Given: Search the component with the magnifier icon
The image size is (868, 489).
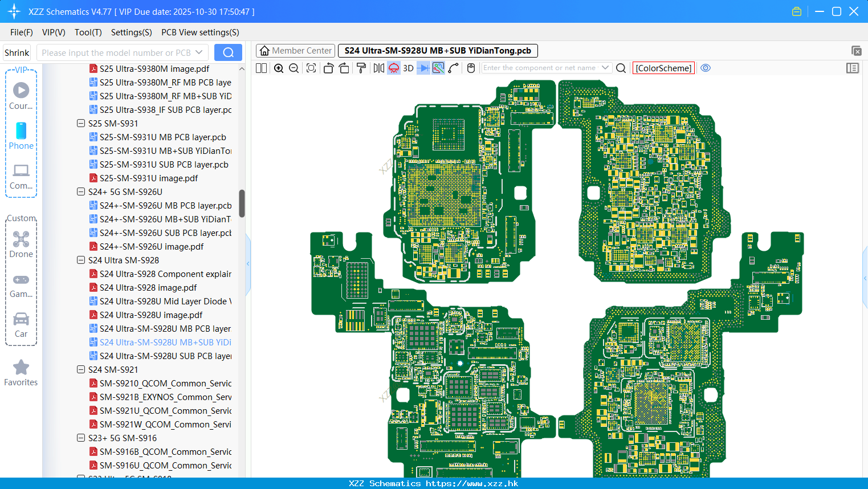Looking at the screenshot, I should click(621, 68).
